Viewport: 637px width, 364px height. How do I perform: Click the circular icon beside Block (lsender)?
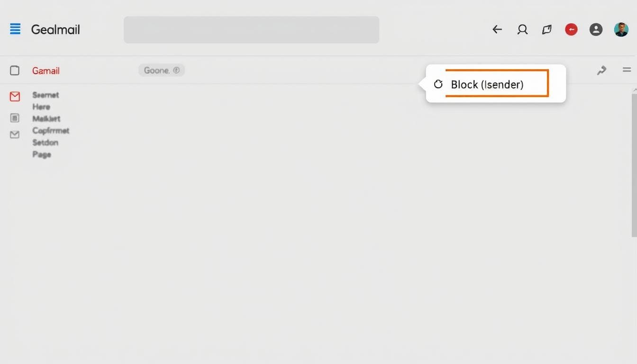click(x=438, y=84)
